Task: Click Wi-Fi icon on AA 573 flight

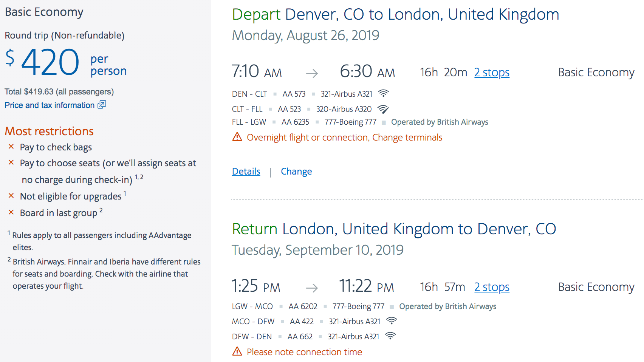Action: coord(384,93)
